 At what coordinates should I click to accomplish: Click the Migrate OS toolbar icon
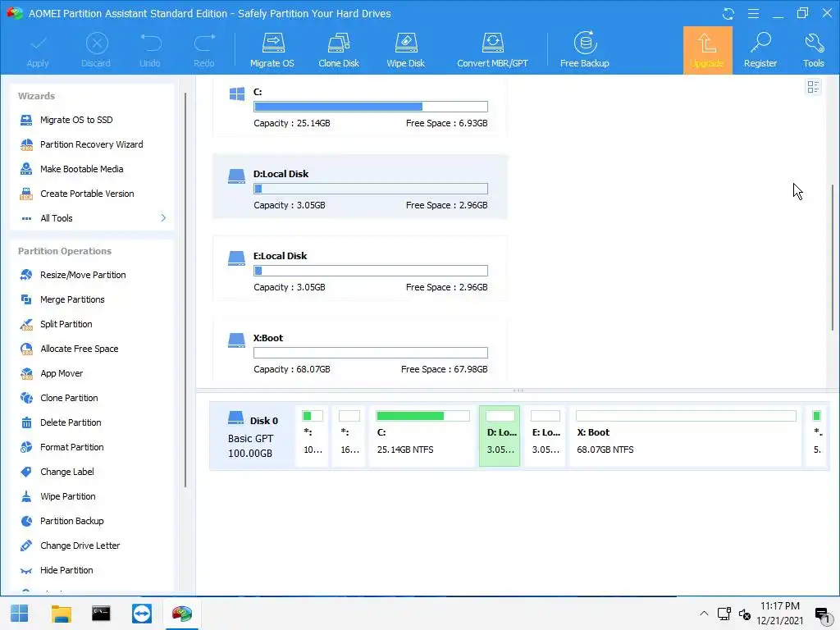tap(272, 50)
